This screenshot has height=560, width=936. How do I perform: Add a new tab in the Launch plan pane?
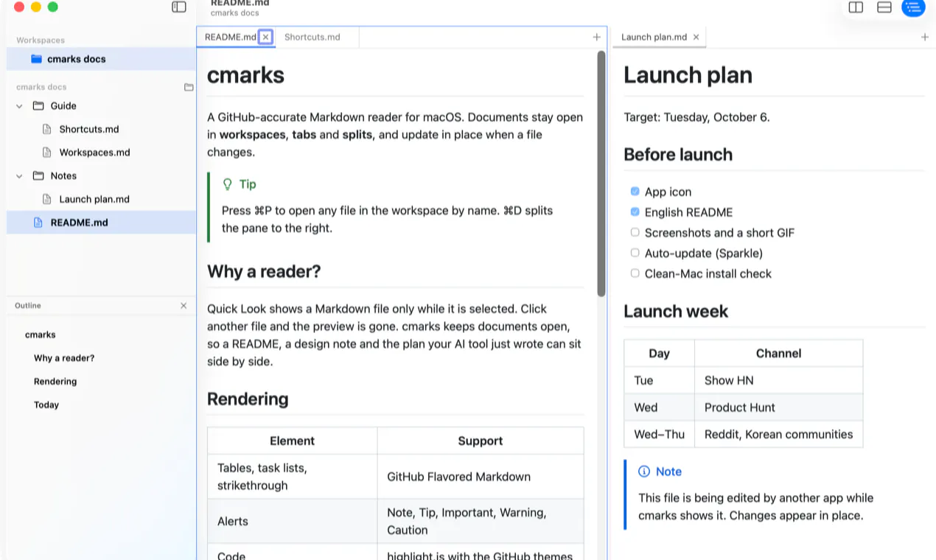(925, 37)
